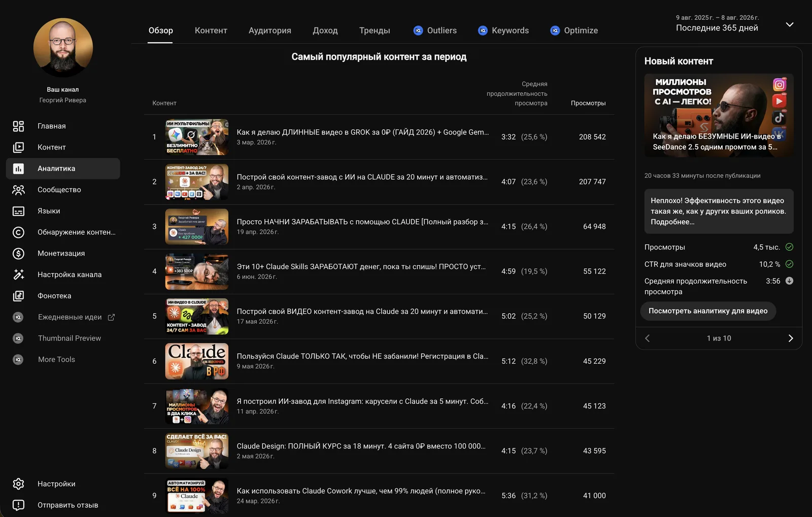Open video Как использовать Claude Cowork лучше

(361, 491)
